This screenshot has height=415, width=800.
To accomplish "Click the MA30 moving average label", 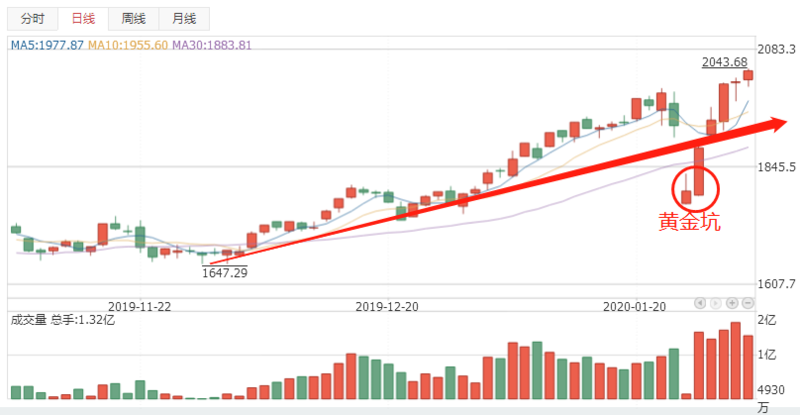I will click(211, 45).
